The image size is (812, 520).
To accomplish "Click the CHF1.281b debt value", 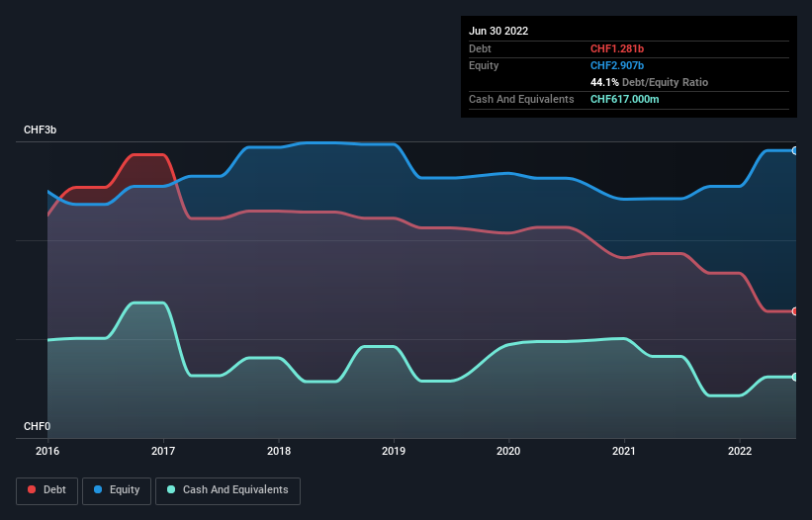I will [617, 48].
